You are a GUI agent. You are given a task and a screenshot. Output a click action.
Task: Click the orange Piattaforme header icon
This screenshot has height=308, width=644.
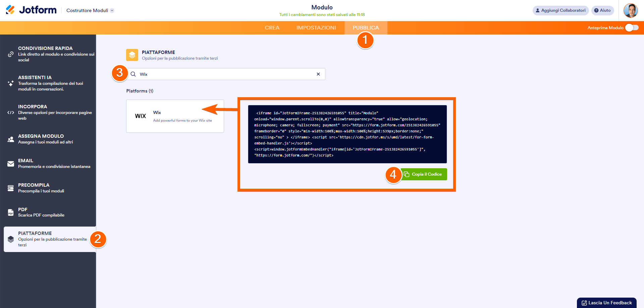(132, 55)
